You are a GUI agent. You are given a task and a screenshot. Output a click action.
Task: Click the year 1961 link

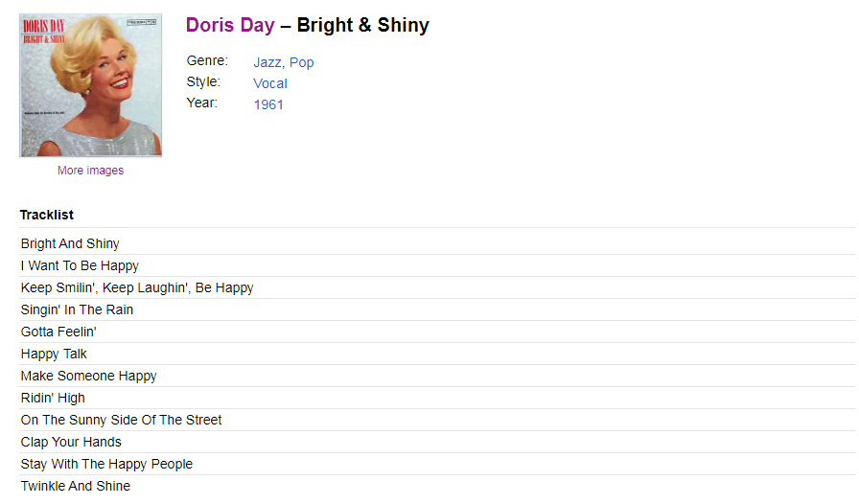pyautogui.click(x=268, y=104)
